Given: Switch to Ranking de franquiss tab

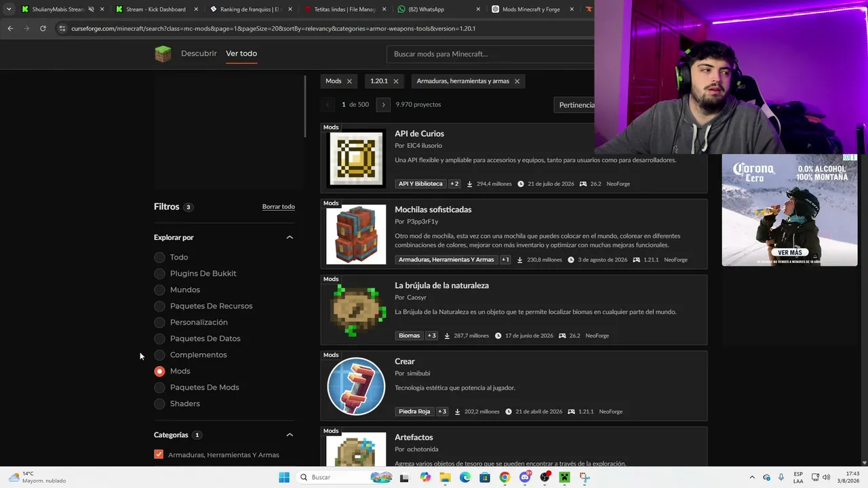Looking at the screenshot, I should [x=250, y=9].
